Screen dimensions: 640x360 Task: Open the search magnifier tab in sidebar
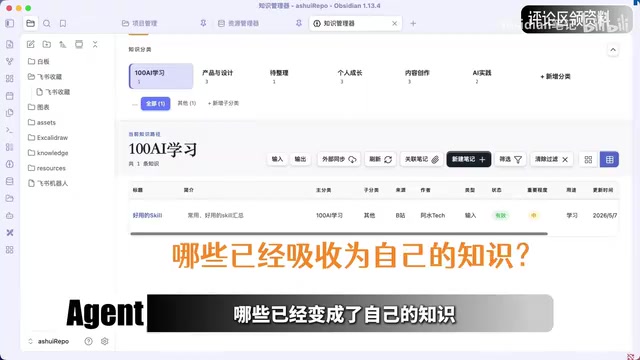[47, 23]
